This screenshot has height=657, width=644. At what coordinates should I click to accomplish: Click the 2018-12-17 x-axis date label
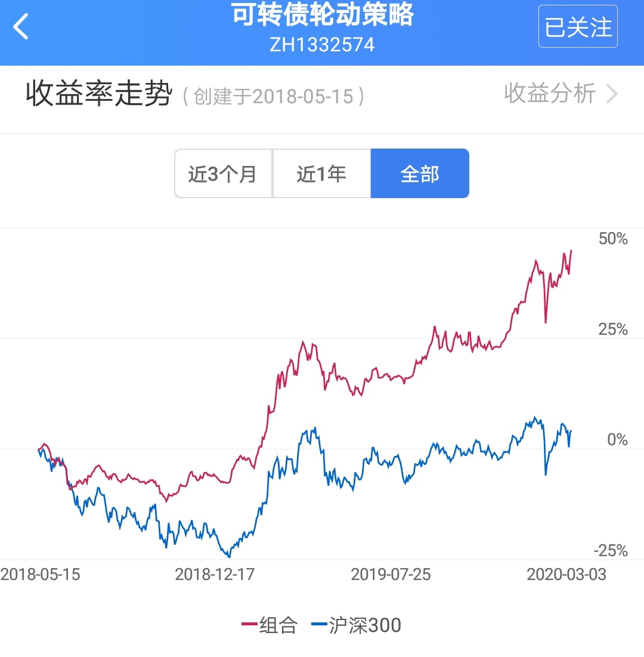coord(215,575)
